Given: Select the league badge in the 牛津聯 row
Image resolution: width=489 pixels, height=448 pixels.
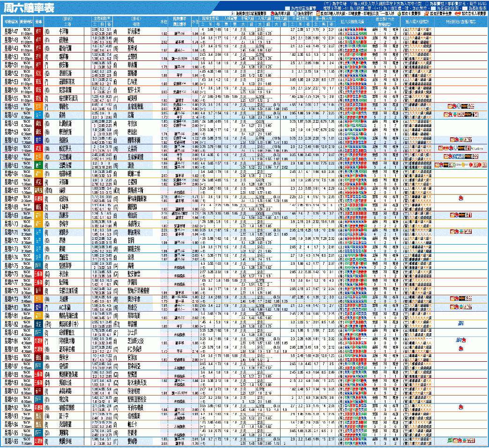Looking at the screenshot, I should click(x=38, y=31).
